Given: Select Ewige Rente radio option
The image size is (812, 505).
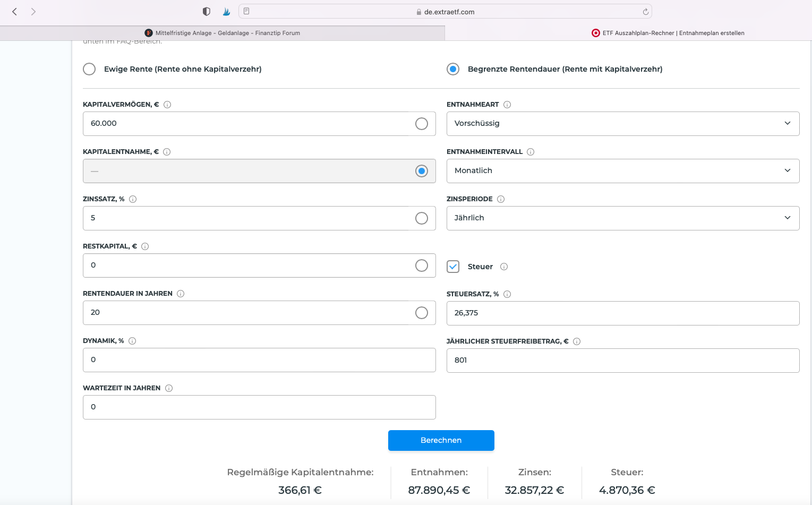Looking at the screenshot, I should (89, 69).
